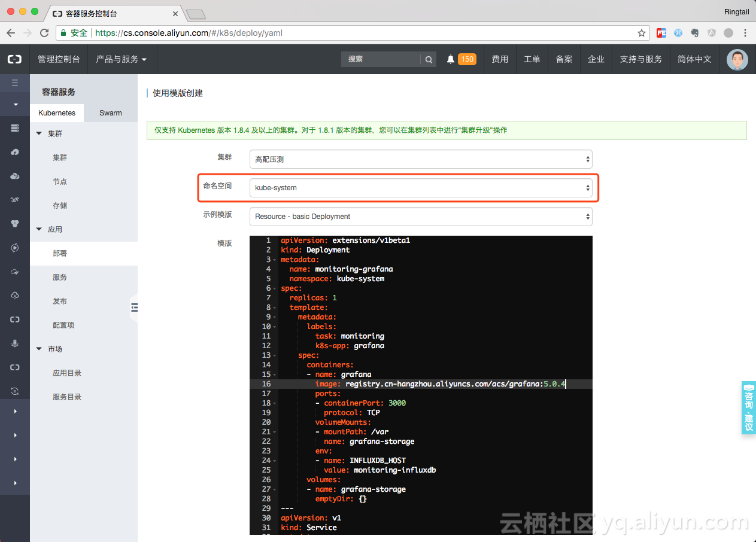Collapse the 集群 tree section
This screenshot has width=756, height=542.
(x=40, y=133)
